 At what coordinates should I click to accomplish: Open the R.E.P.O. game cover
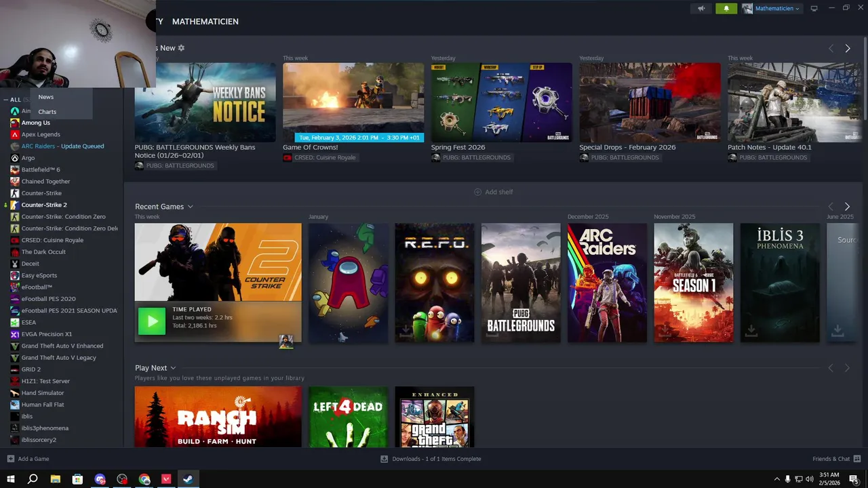tap(435, 283)
